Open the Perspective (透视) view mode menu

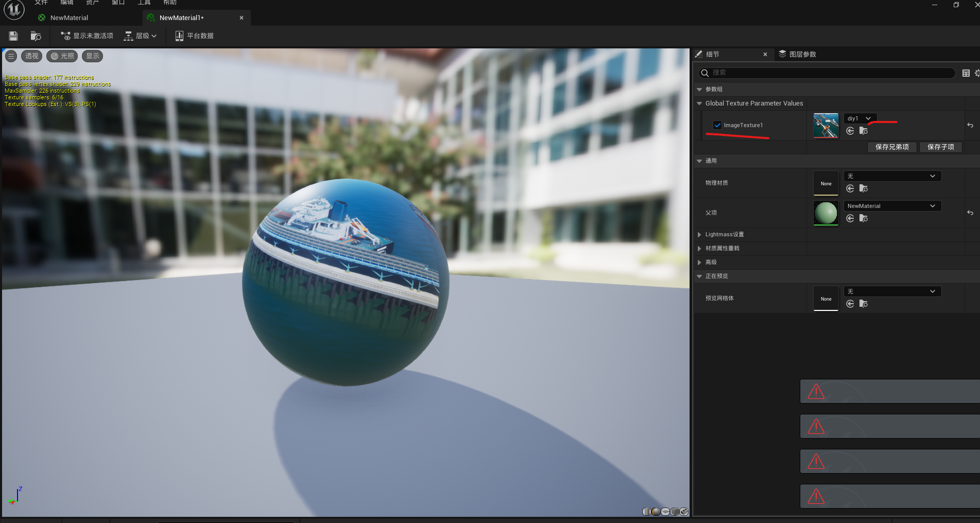point(31,56)
